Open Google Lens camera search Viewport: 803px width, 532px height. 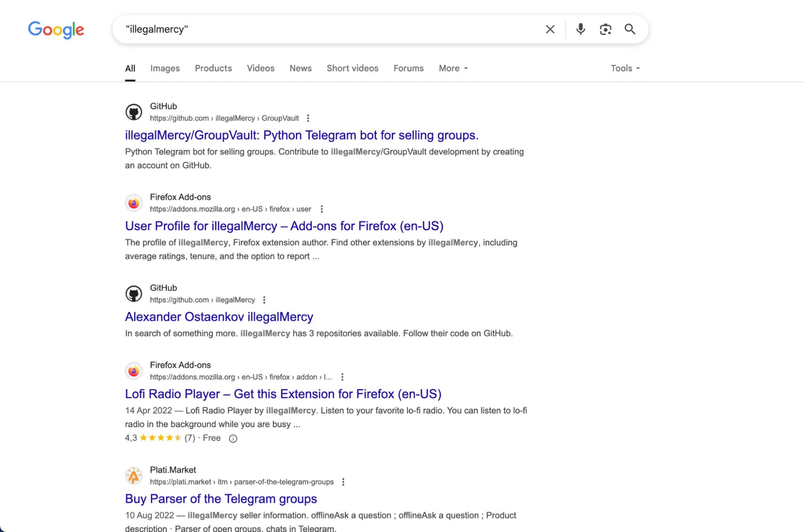tap(605, 29)
